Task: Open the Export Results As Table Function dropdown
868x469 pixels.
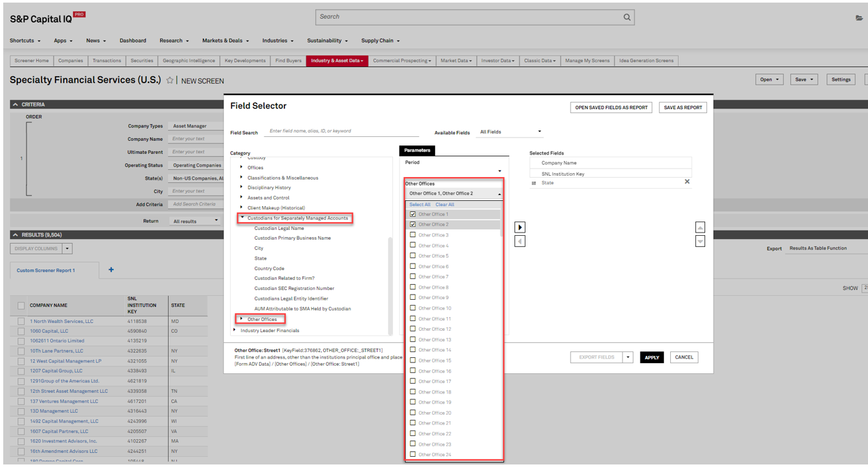Action: (826, 248)
